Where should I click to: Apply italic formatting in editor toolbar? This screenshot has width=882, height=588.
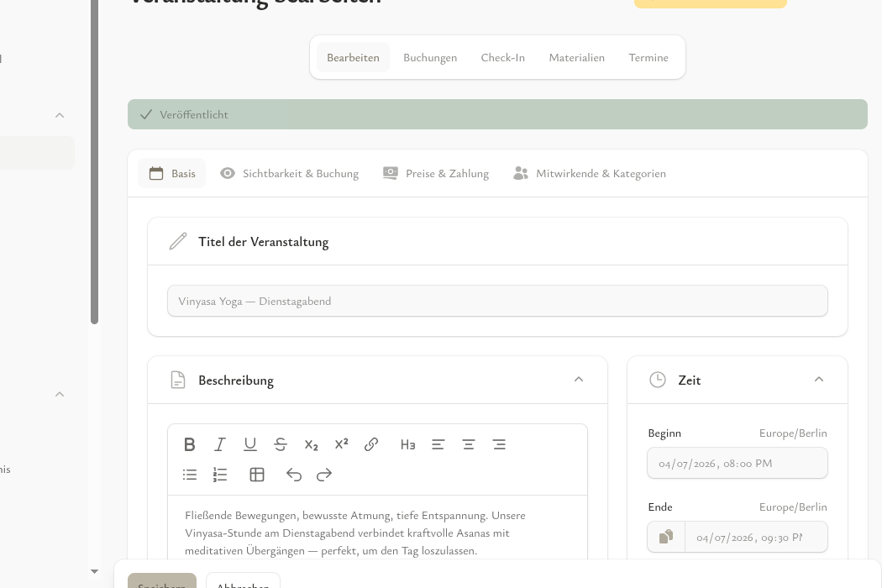pyautogui.click(x=220, y=444)
